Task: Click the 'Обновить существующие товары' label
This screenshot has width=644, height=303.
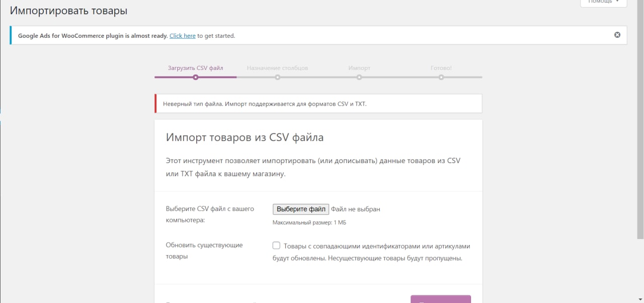Action: point(204,251)
